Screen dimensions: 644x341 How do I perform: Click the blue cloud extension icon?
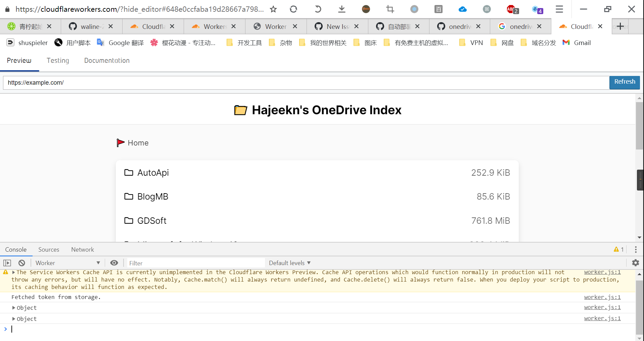coord(462,9)
